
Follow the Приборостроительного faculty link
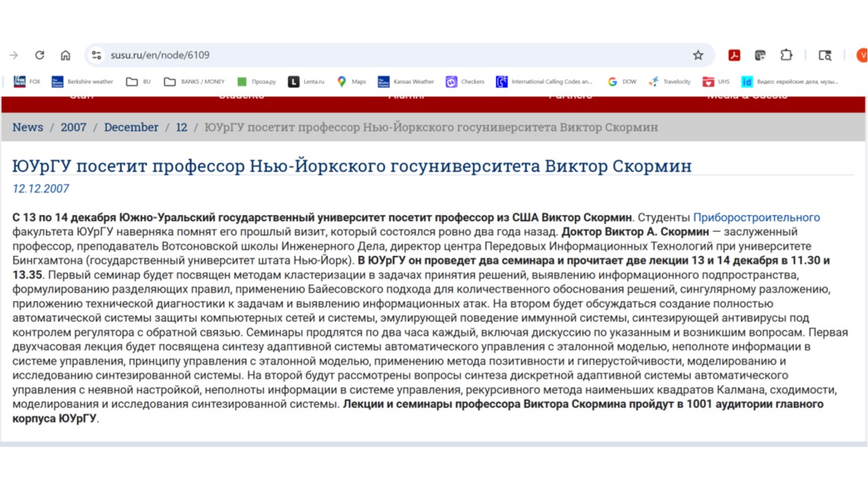tap(756, 218)
